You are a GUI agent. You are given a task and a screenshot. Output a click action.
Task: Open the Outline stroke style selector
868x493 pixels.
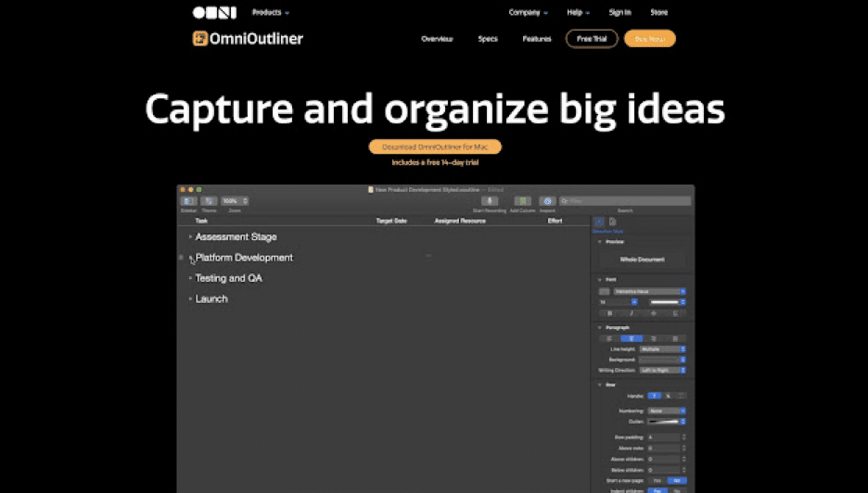click(x=667, y=422)
